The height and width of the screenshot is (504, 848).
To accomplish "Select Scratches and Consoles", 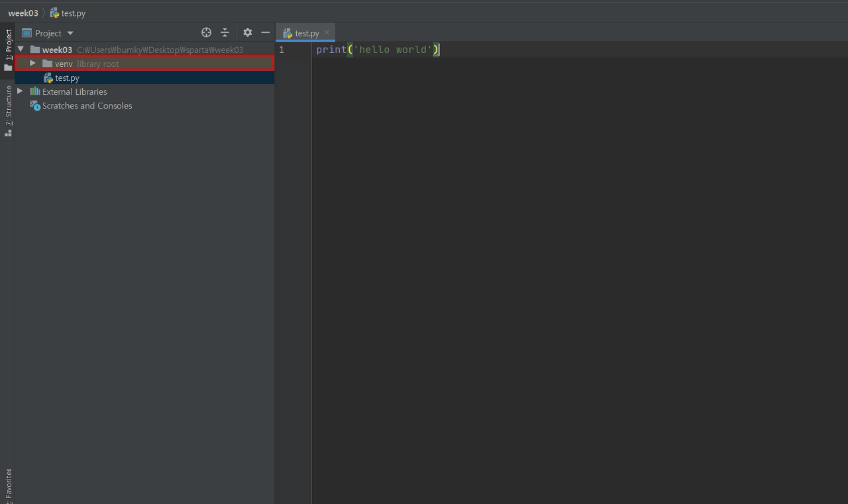I will (145, 105).
